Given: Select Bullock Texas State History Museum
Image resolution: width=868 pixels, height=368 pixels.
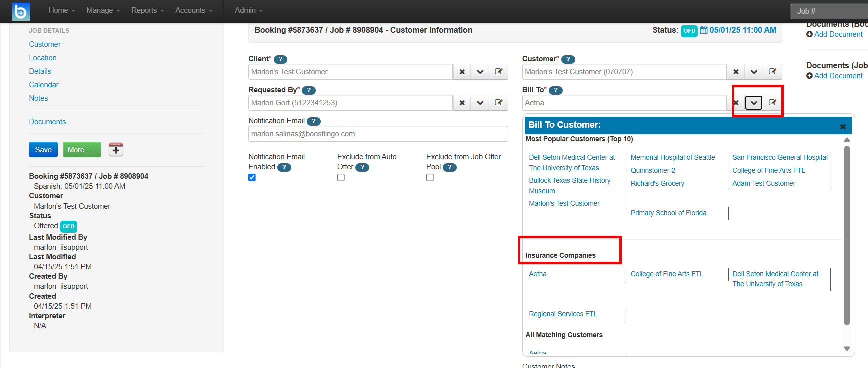Looking at the screenshot, I should click(x=570, y=186).
